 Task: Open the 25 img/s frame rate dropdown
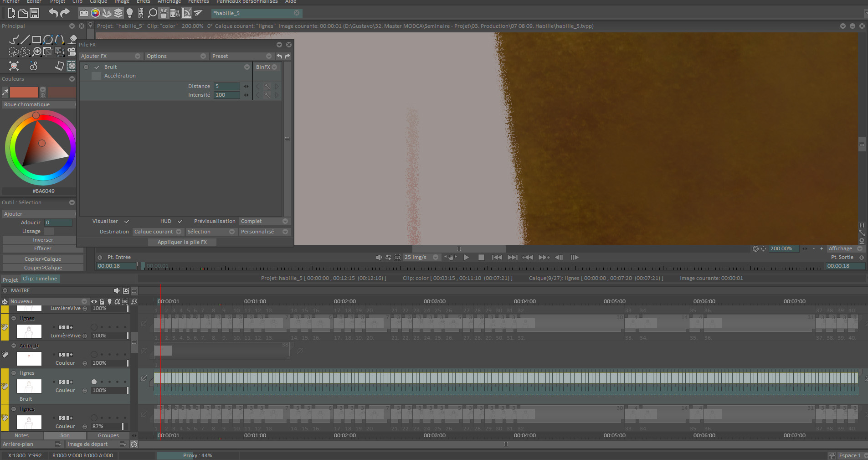click(x=421, y=257)
